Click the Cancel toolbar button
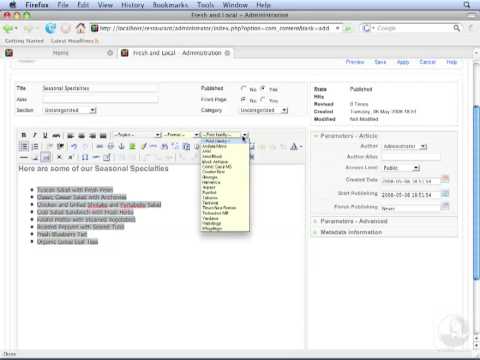Viewport: 480px width, 360px height. click(427, 62)
